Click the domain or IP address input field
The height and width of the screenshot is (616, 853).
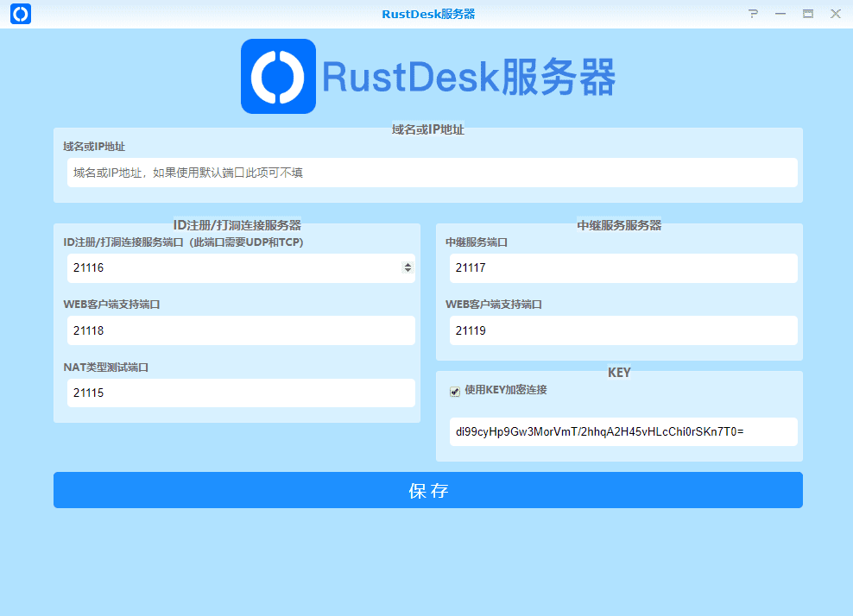pyautogui.click(x=429, y=173)
